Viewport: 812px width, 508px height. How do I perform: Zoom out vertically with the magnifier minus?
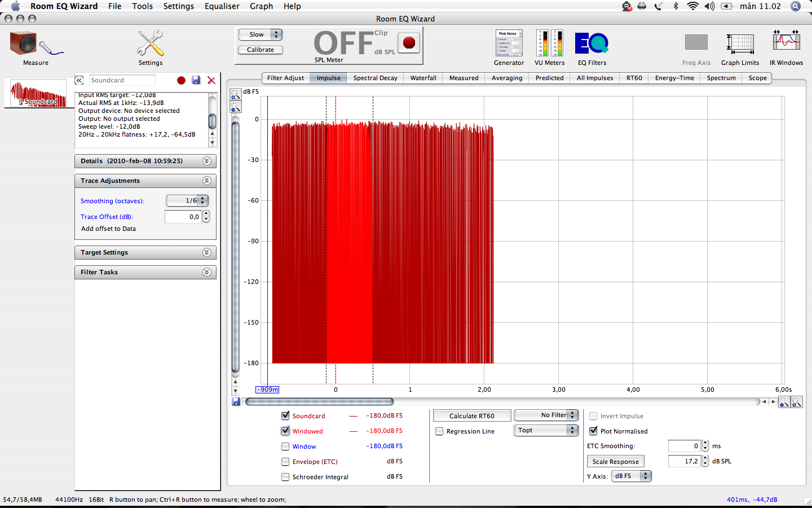pyautogui.click(x=236, y=107)
